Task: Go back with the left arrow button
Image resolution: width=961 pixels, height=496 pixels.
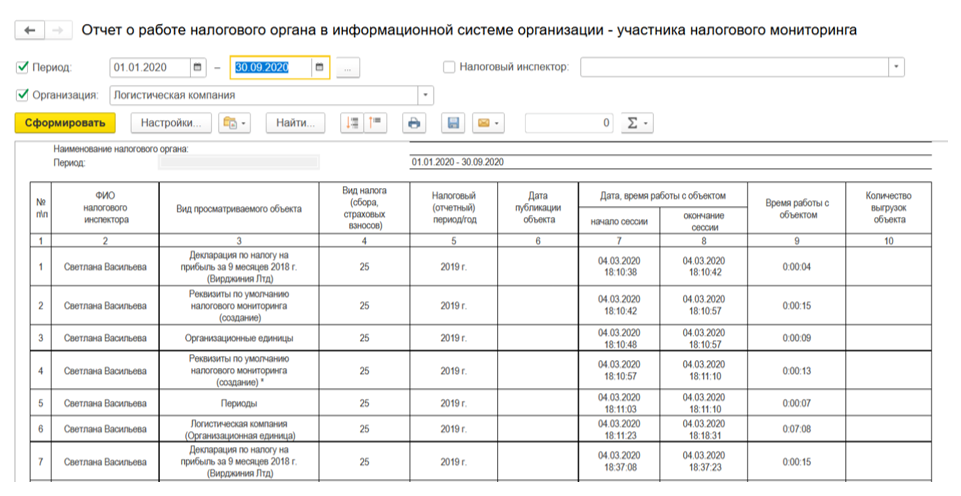Action: click(29, 31)
